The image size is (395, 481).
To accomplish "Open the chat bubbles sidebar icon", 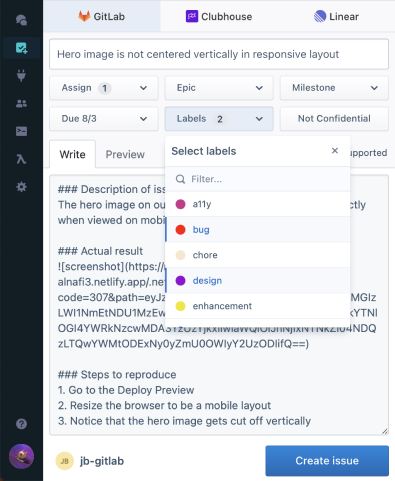I will tap(21, 20).
